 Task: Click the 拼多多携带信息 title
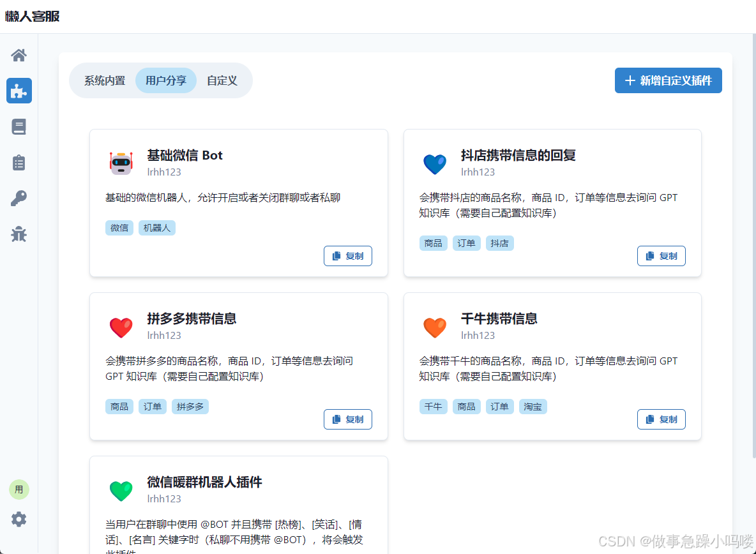pos(192,318)
